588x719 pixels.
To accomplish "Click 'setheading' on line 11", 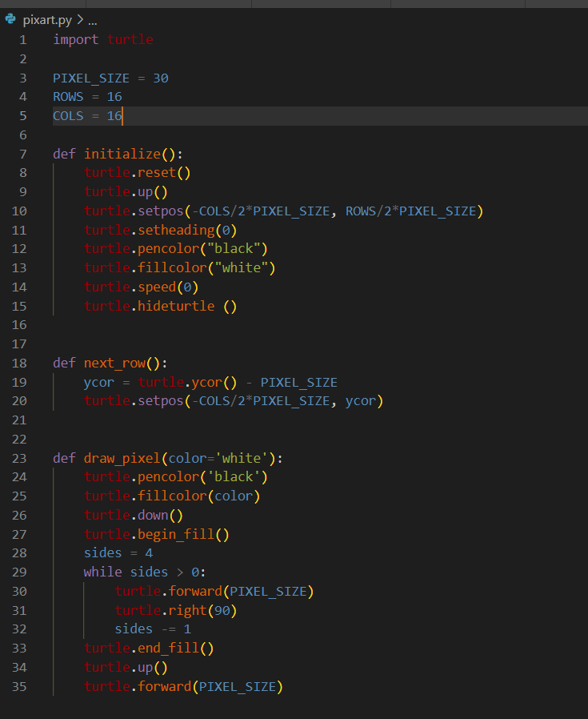I will pyautogui.click(x=176, y=230).
